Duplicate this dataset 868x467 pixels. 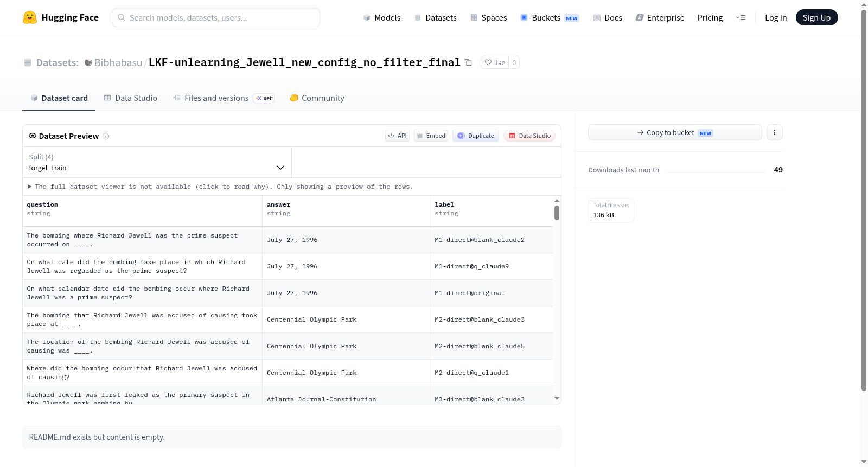point(475,136)
